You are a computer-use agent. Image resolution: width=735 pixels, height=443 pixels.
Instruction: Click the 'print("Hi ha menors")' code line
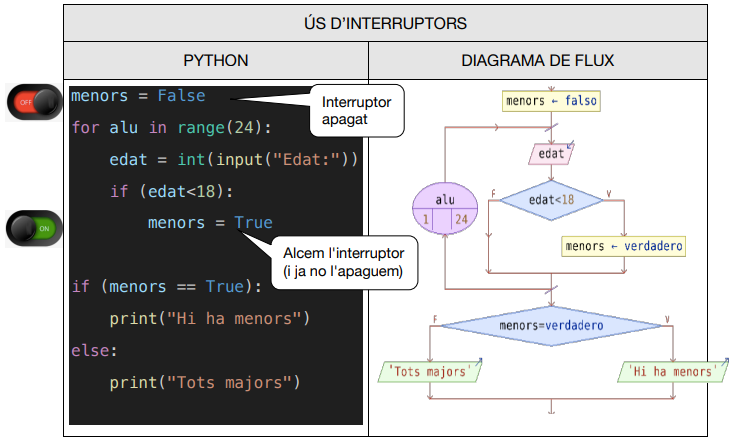210,318
